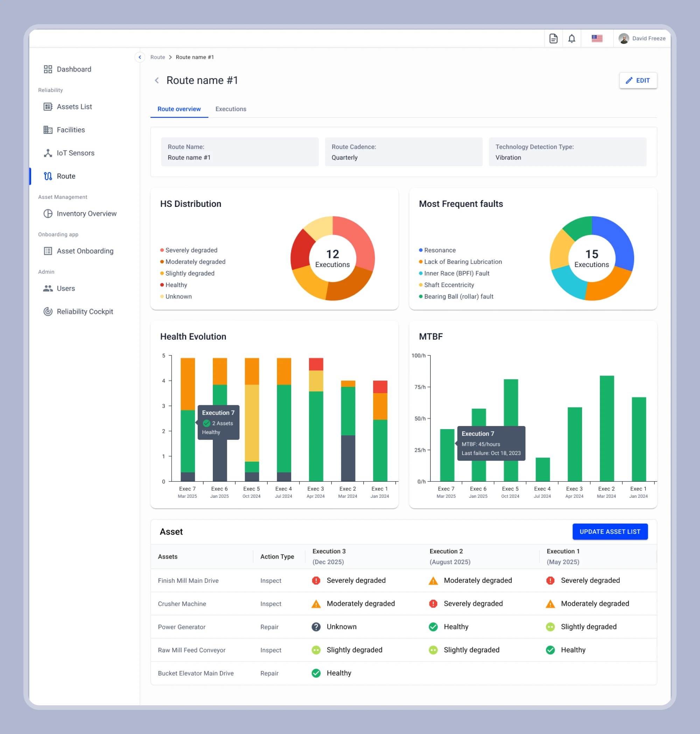Open the document icon in header
700x734 pixels.
click(x=553, y=39)
